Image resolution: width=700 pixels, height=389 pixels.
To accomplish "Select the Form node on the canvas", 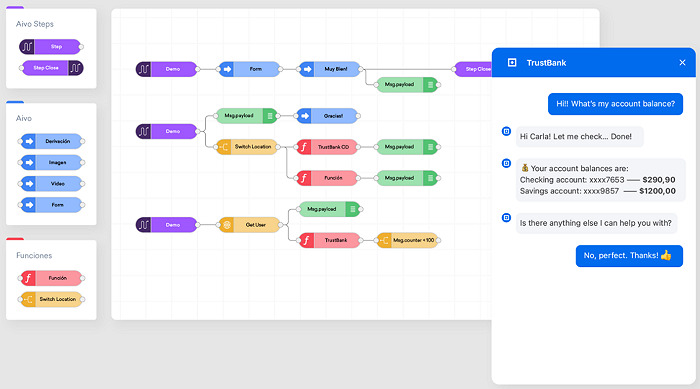I will tap(250, 69).
